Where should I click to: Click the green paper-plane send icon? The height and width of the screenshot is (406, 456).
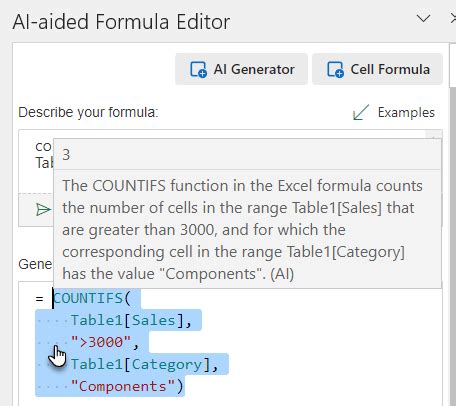pyautogui.click(x=43, y=210)
